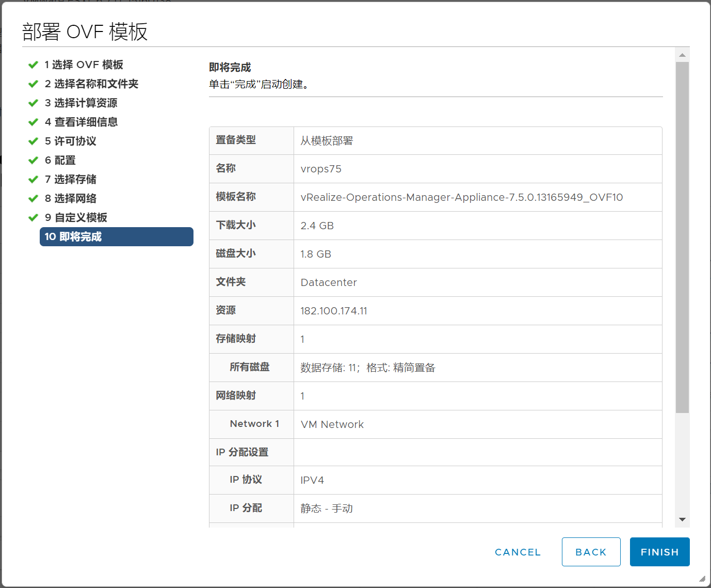Click the FINISH button
The height and width of the screenshot is (588, 711).
pyautogui.click(x=659, y=552)
